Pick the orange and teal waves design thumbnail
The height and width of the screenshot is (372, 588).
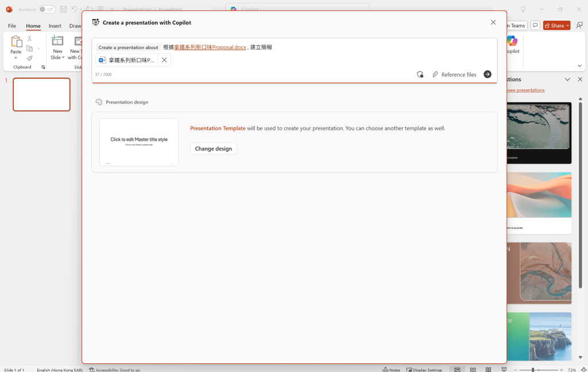point(539,203)
